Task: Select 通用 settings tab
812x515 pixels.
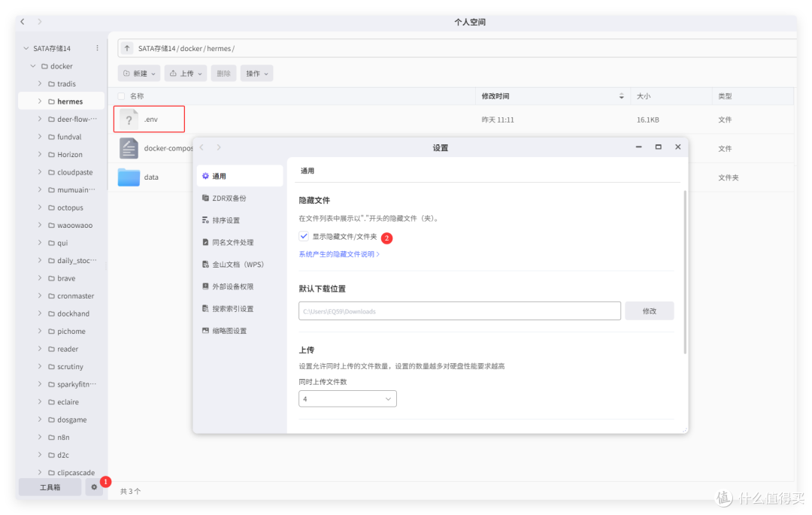Action: tap(240, 176)
